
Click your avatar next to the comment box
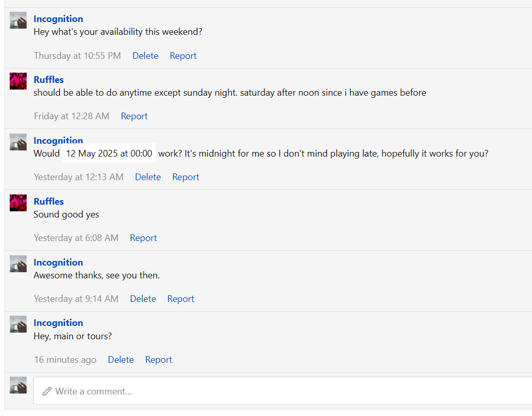coord(18,385)
